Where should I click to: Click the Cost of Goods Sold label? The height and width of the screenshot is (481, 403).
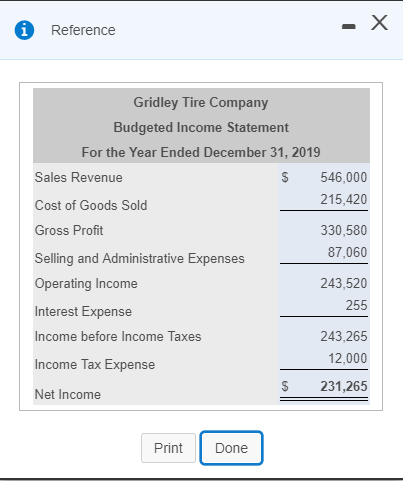[91, 205]
